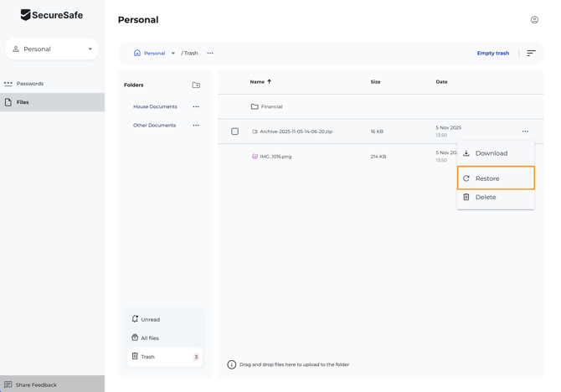Choose Delete from the context menu
Viewport: 561px width, 392px height.
pyautogui.click(x=486, y=198)
